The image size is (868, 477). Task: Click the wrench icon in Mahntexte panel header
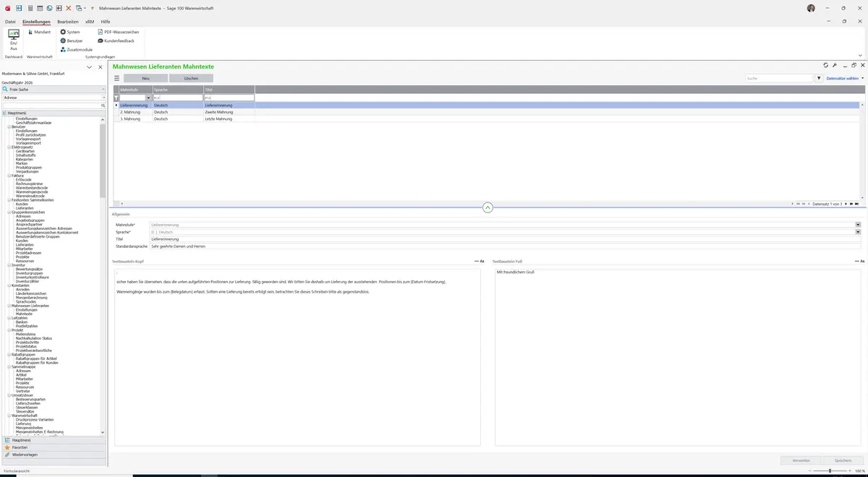[x=835, y=66]
